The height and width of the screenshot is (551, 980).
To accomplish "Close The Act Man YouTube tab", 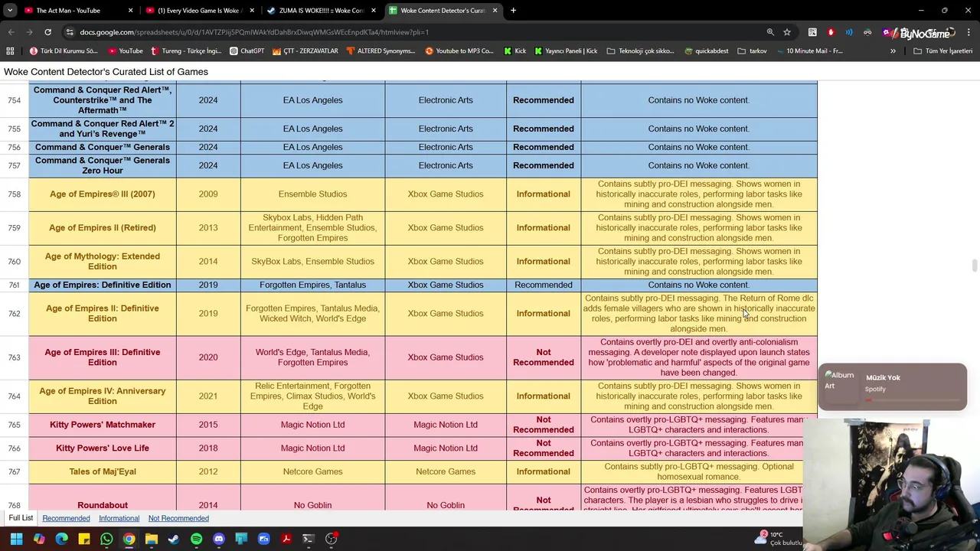I will point(130,11).
